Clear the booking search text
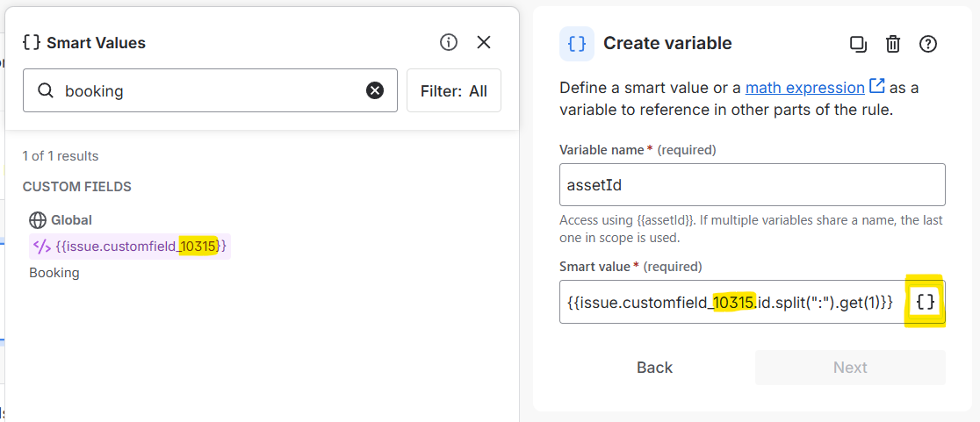This screenshot has height=422, width=980. coord(375,90)
